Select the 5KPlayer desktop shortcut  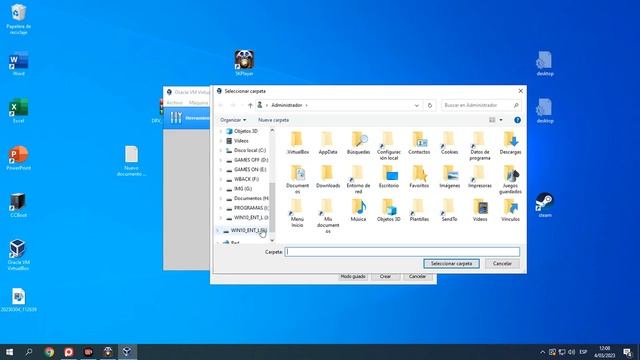[244, 63]
